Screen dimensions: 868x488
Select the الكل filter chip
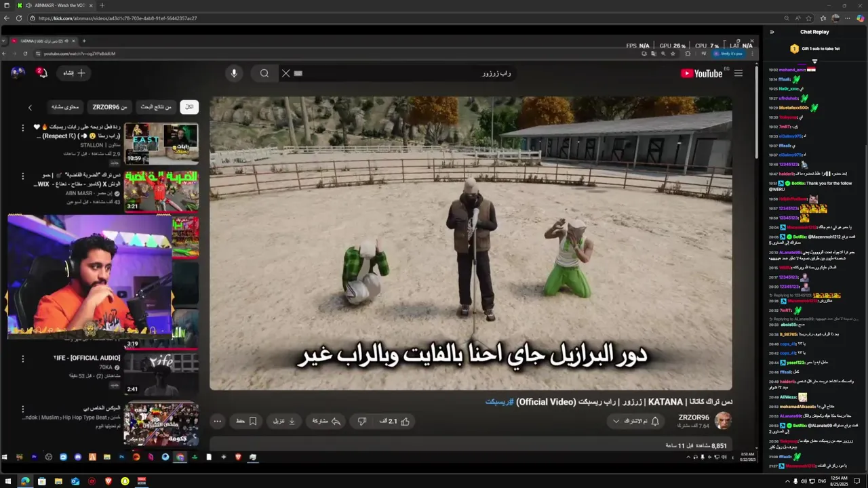click(189, 107)
